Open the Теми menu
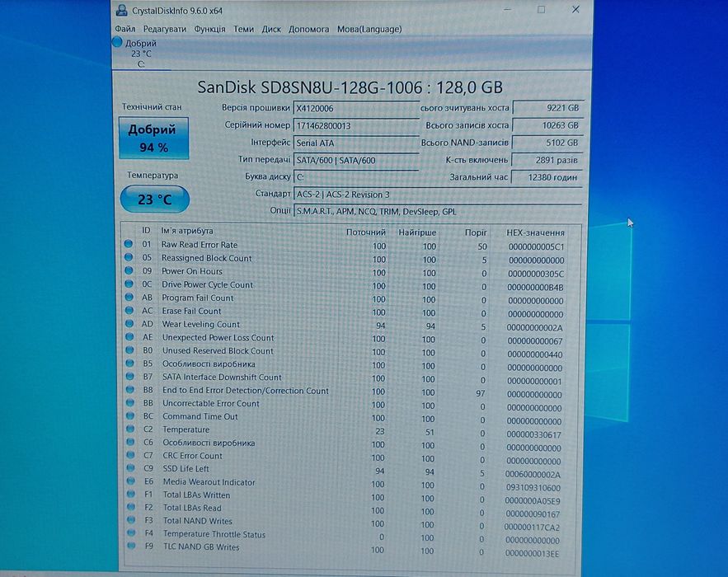This screenshot has width=728, height=577. pyautogui.click(x=243, y=29)
